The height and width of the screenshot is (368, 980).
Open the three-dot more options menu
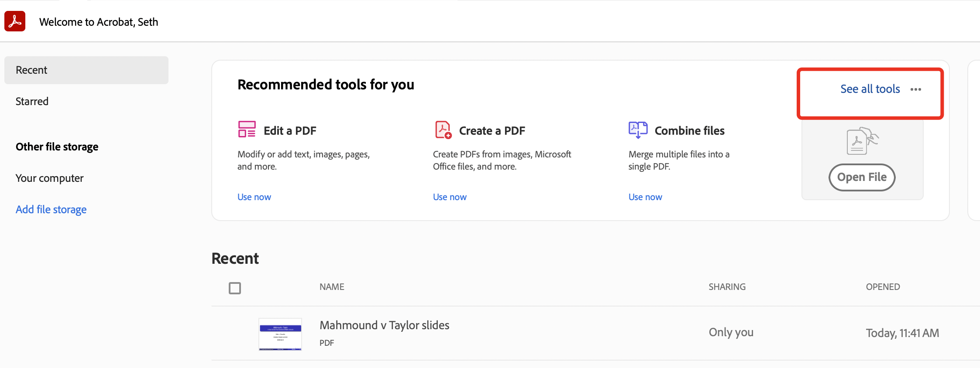[x=916, y=89]
